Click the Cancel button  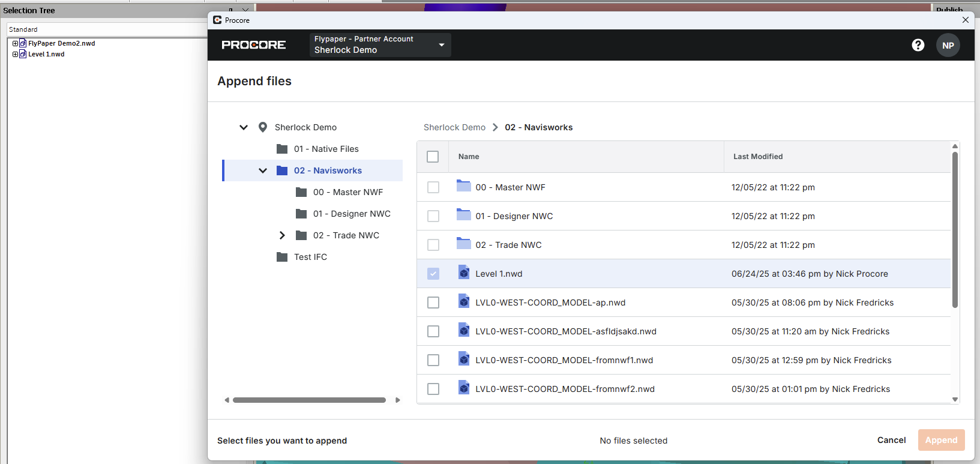pos(891,440)
